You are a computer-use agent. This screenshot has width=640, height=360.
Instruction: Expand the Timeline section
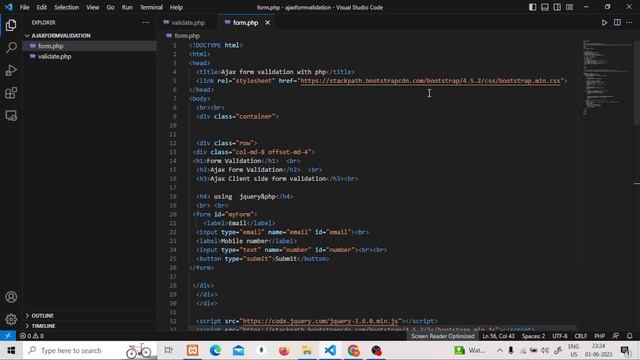(43, 326)
